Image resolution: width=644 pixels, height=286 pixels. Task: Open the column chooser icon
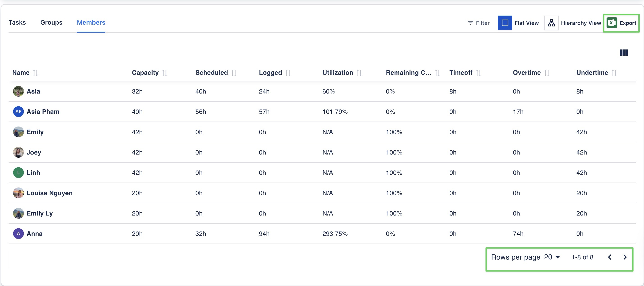click(623, 53)
